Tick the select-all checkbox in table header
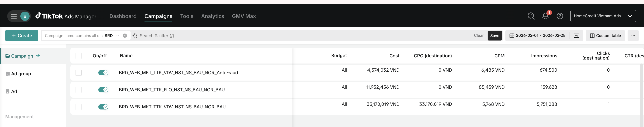The width and height of the screenshot is (644, 127). [x=78, y=56]
